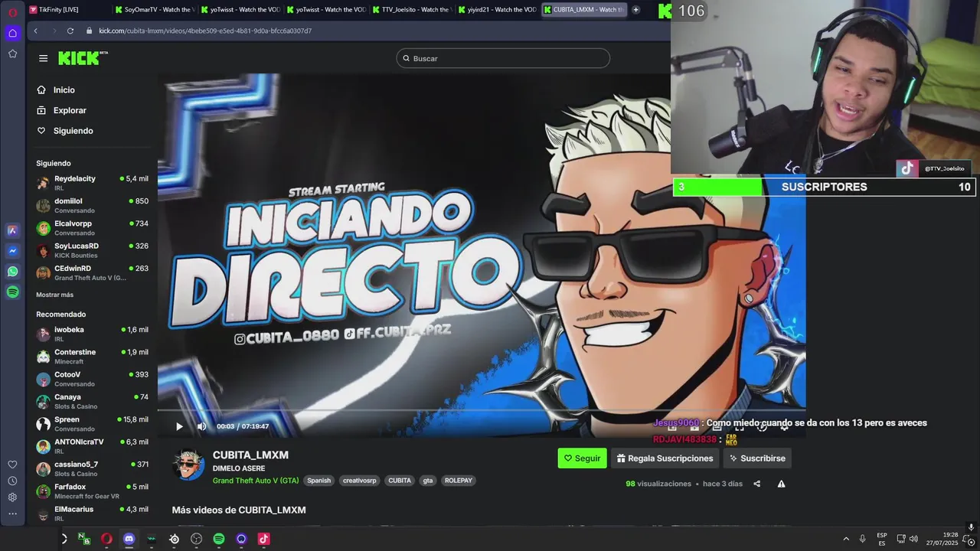Open the Grand Theft Auto V category link
Viewport: 980px width, 551px height.
(x=256, y=481)
